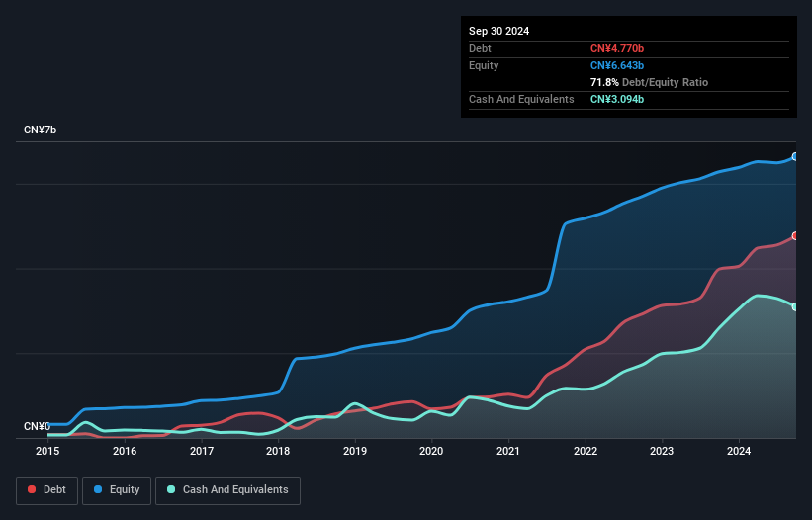Click the 2015 x-axis label
The image size is (812, 520).
[x=47, y=451]
